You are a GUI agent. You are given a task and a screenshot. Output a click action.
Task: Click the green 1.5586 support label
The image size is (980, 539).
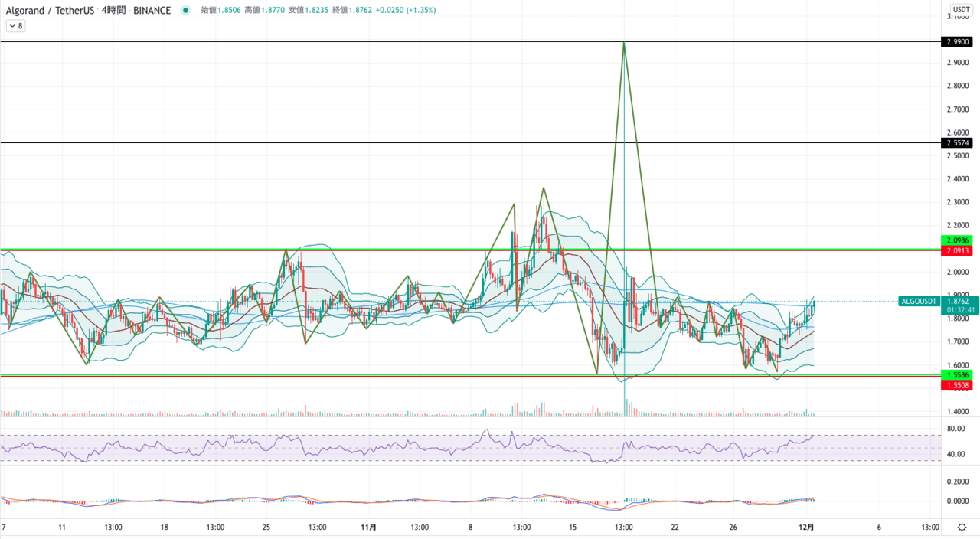click(x=959, y=375)
